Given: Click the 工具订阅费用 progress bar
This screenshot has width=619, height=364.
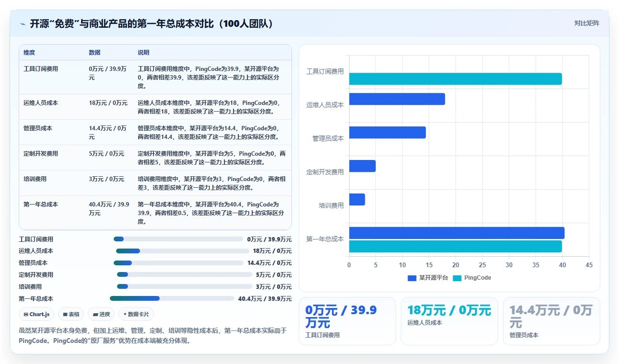Looking at the screenshot, I should click(178, 239).
